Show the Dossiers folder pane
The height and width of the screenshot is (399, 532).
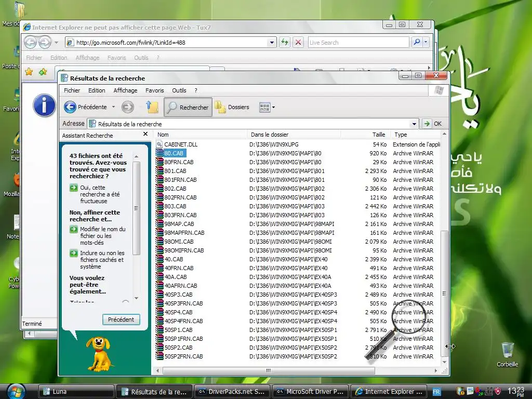pos(232,107)
